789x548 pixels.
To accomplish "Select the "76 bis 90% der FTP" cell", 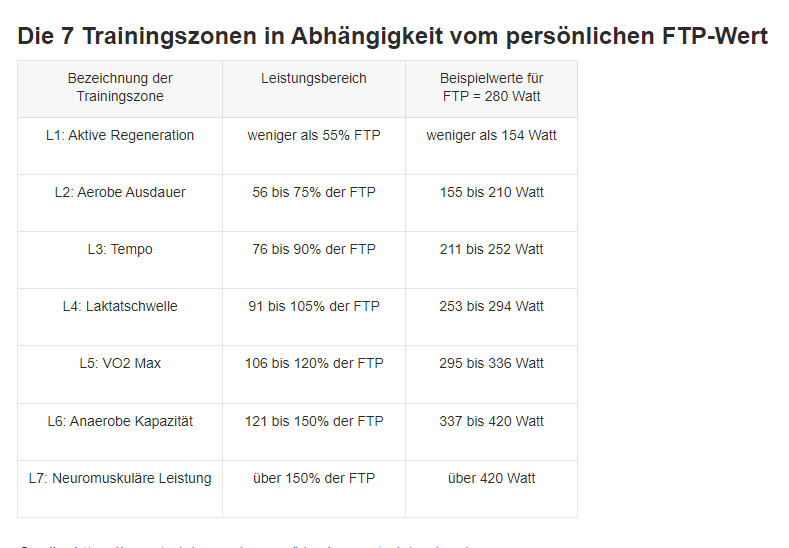I will pyautogui.click(x=314, y=249).
